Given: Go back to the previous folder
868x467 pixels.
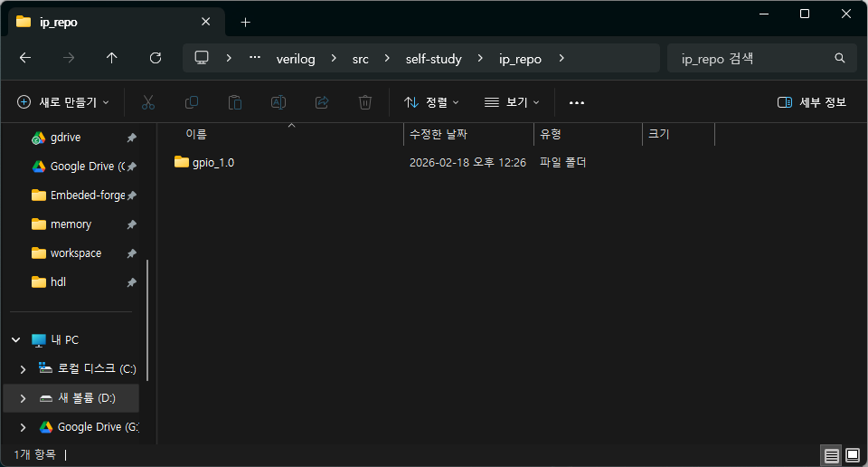Looking at the screenshot, I should [x=25, y=58].
